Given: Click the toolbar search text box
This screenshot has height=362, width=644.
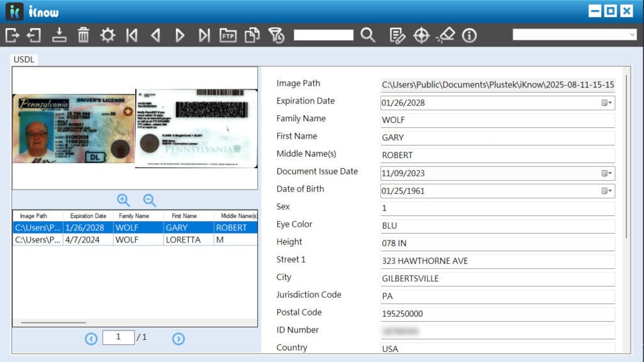Looking at the screenshot, I should pyautogui.click(x=324, y=35).
